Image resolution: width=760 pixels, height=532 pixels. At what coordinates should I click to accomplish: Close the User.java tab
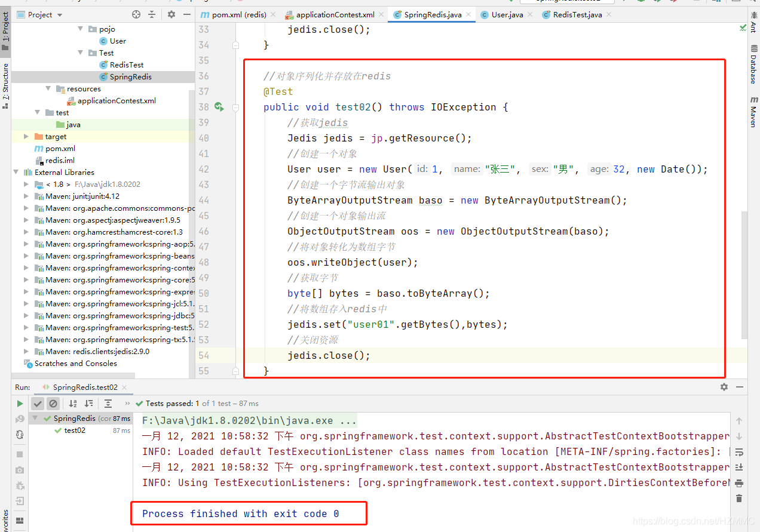coord(529,15)
